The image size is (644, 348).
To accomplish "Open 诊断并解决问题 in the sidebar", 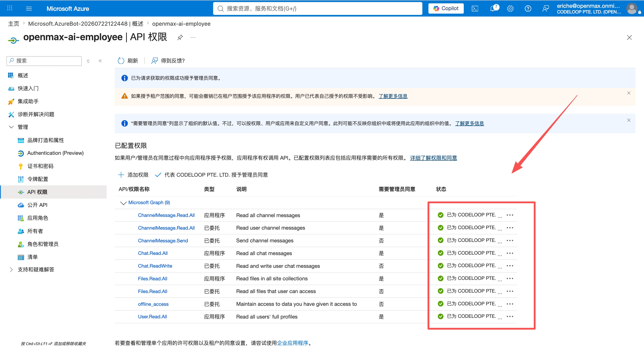I will pyautogui.click(x=36, y=114).
